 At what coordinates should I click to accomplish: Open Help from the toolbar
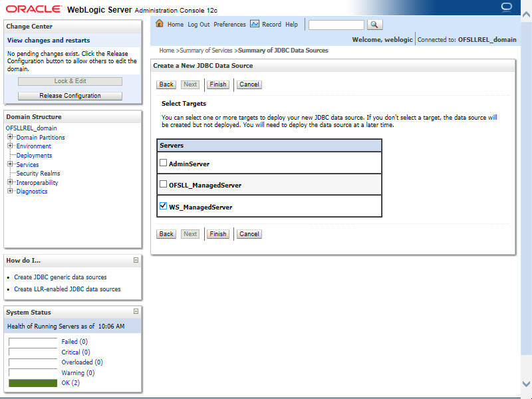pos(291,25)
